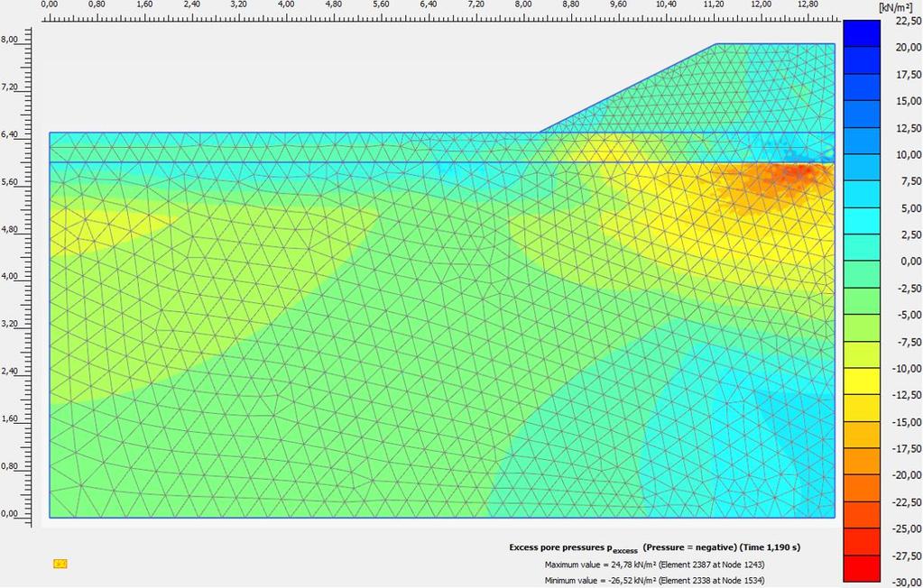The height and width of the screenshot is (588, 923).
Task: Pick the cyan legend band above 5,00
Action: coord(861,194)
